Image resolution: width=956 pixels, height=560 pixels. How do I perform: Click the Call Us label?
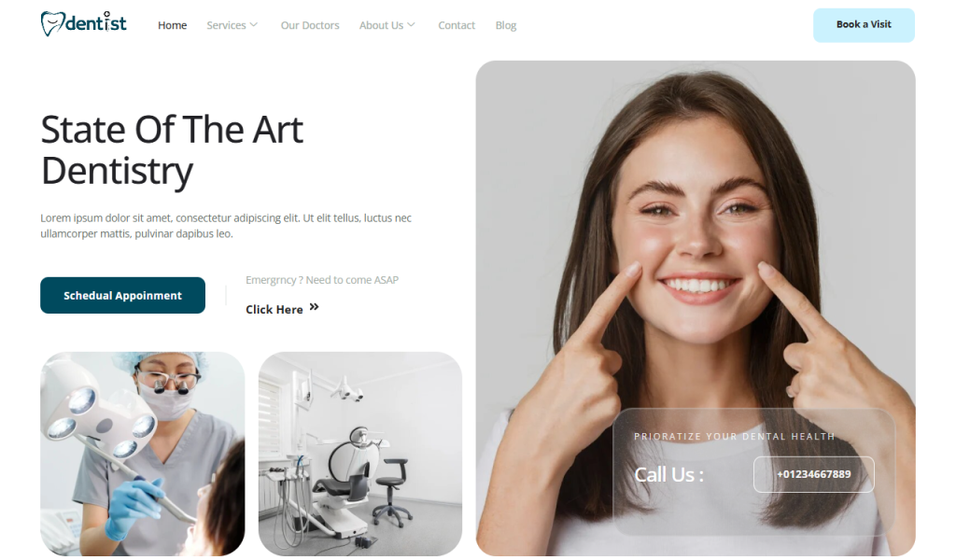click(x=668, y=475)
